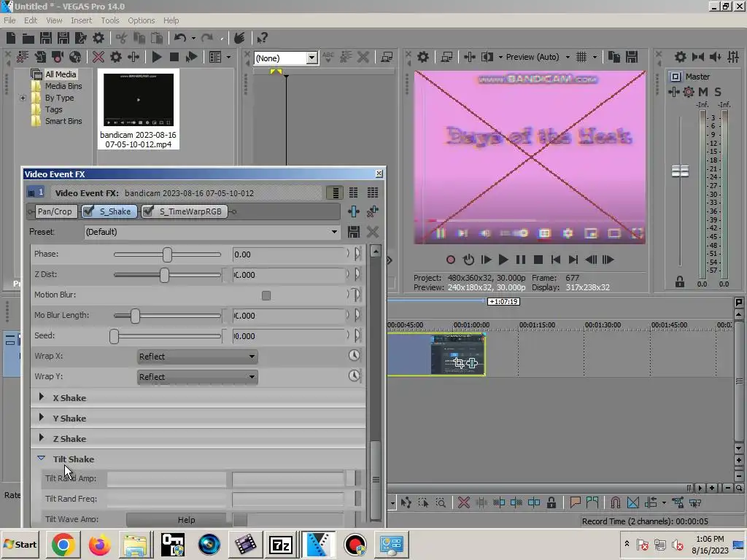Click the Downmix Output icon in Master Bus
Viewport: 747px width, 560px height.
point(698,57)
